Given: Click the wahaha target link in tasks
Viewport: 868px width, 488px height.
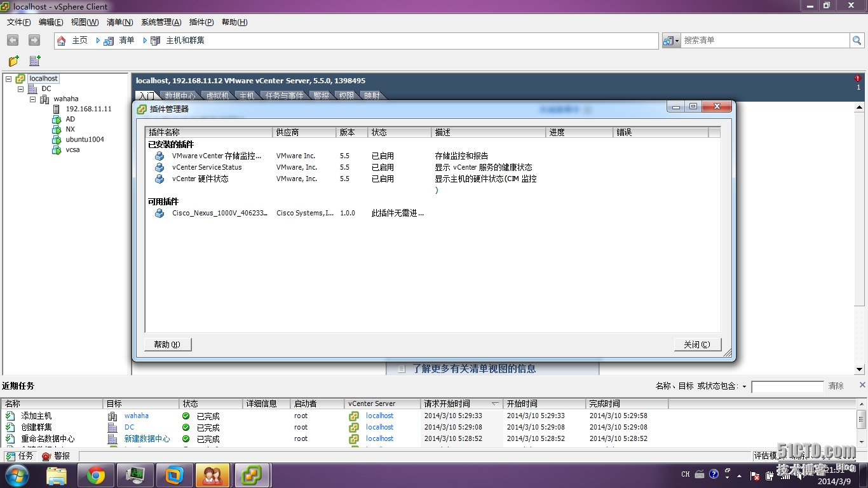Looking at the screenshot, I should click(x=137, y=416).
